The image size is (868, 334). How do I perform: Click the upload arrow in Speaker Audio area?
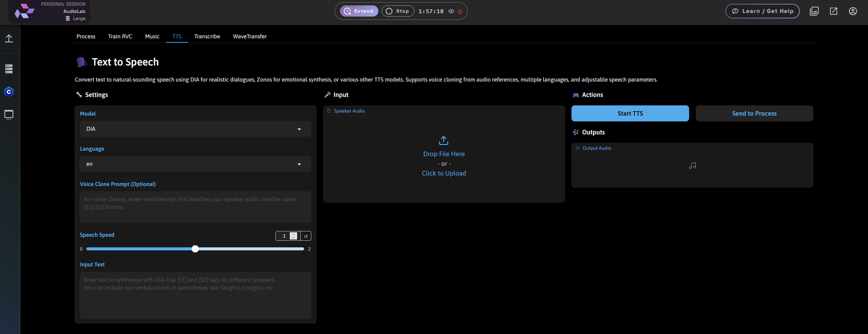pos(444,141)
